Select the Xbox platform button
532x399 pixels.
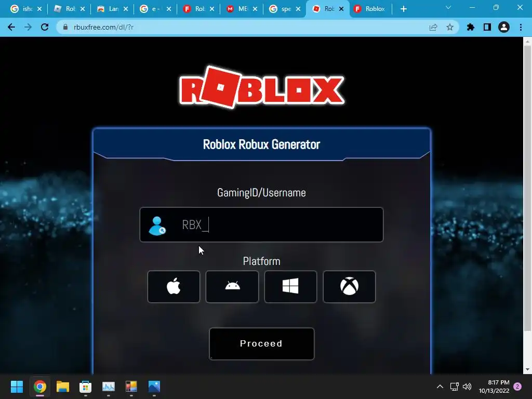[349, 287]
